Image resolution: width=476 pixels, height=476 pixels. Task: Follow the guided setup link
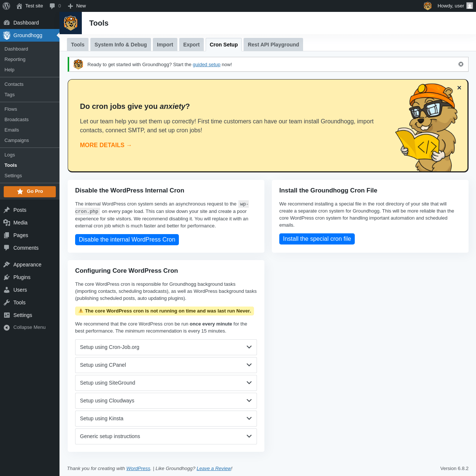point(206,65)
